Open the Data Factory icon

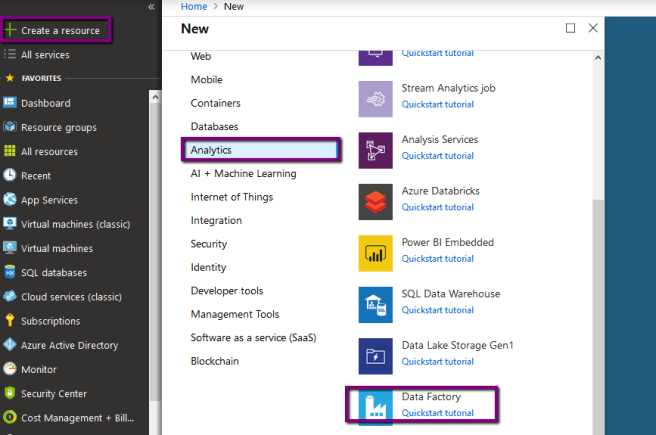375,406
